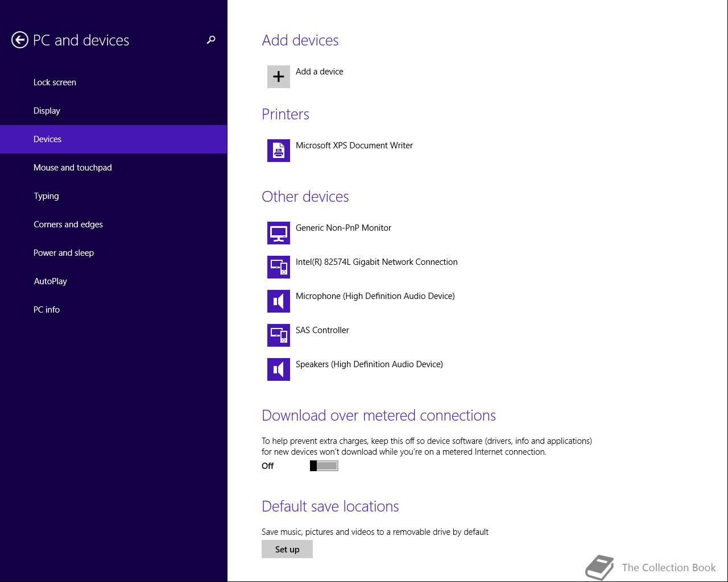Open Mouse and touchpad settings
The image size is (728, 582).
[x=73, y=168]
